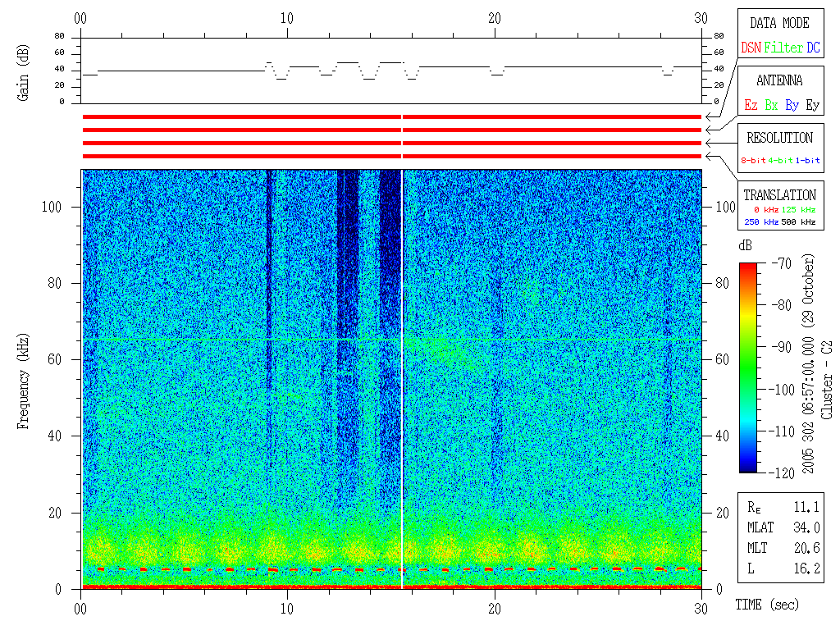Choose the 4-bit resolution label
Viewport: 840px width, 630px height.
tap(780, 160)
